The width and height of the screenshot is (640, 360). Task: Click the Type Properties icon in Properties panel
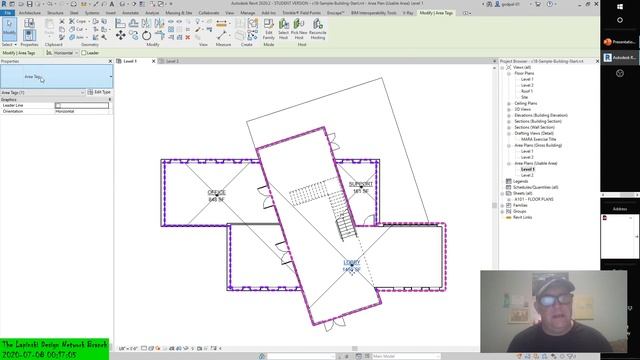click(x=29, y=23)
